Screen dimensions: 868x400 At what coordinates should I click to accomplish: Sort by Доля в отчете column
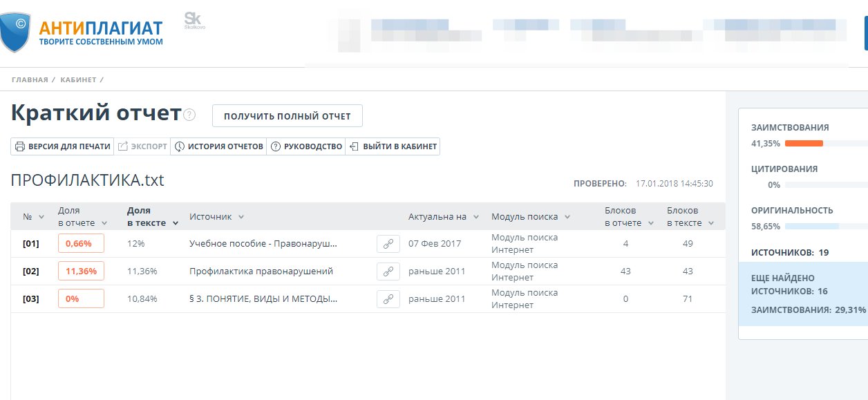pyautogui.click(x=82, y=217)
